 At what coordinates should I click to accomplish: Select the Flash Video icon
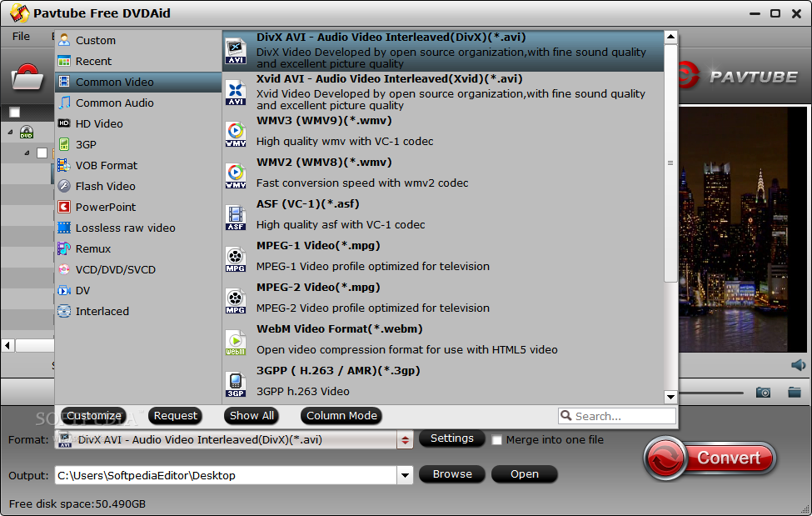coord(64,186)
